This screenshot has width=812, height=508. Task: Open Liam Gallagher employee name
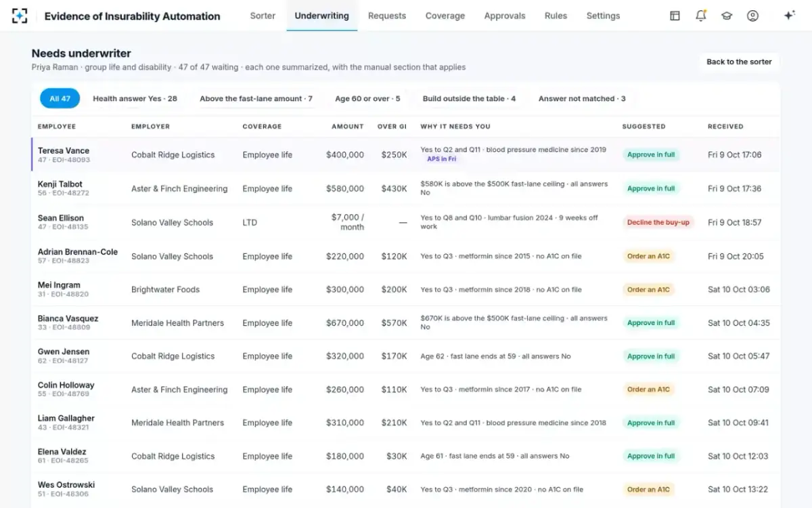(x=66, y=418)
